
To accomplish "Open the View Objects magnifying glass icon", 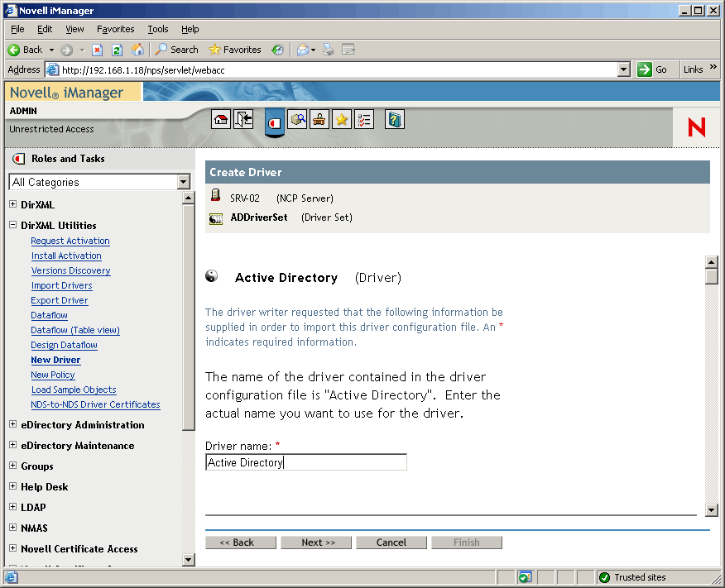I will [298, 119].
